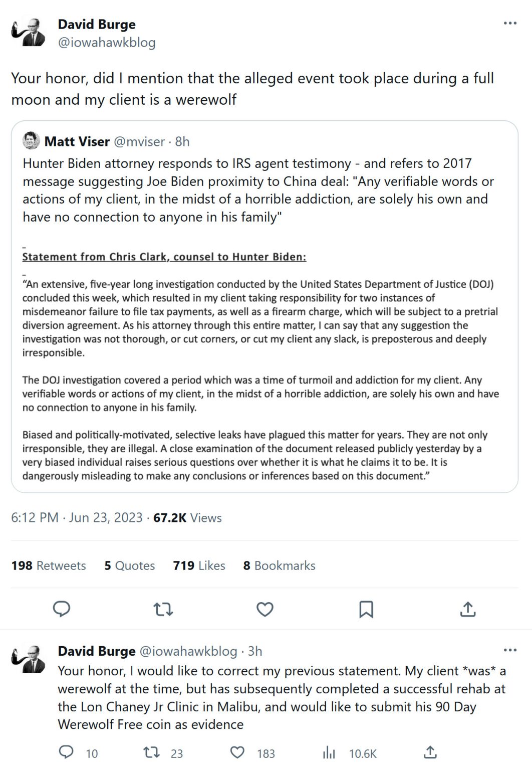
Task: Bookmark the main tweet
Action: pyautogui.click(x=366, y=609)
